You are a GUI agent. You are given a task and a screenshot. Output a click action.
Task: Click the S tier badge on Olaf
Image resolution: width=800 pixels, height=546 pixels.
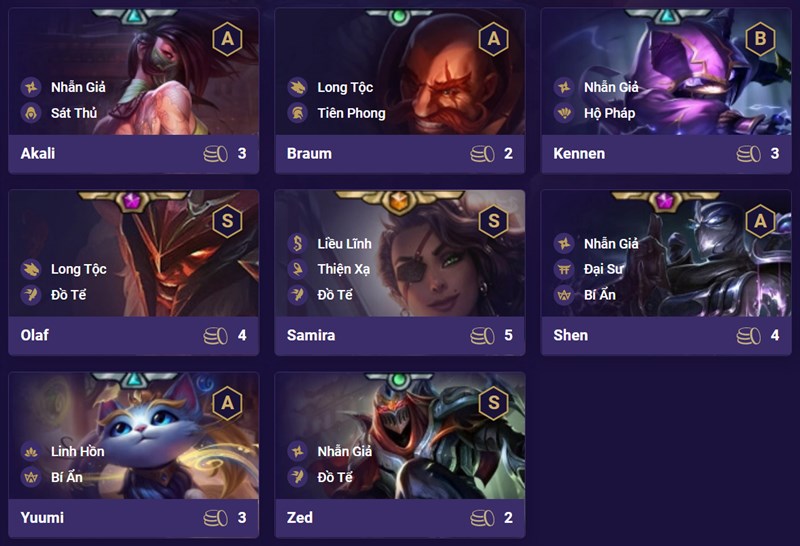(x=228, y=221)
